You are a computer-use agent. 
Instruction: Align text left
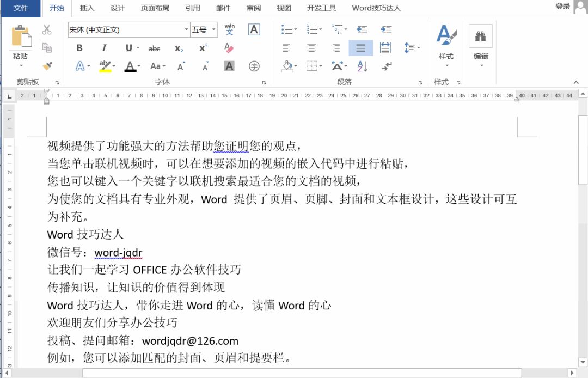point(286,47)
